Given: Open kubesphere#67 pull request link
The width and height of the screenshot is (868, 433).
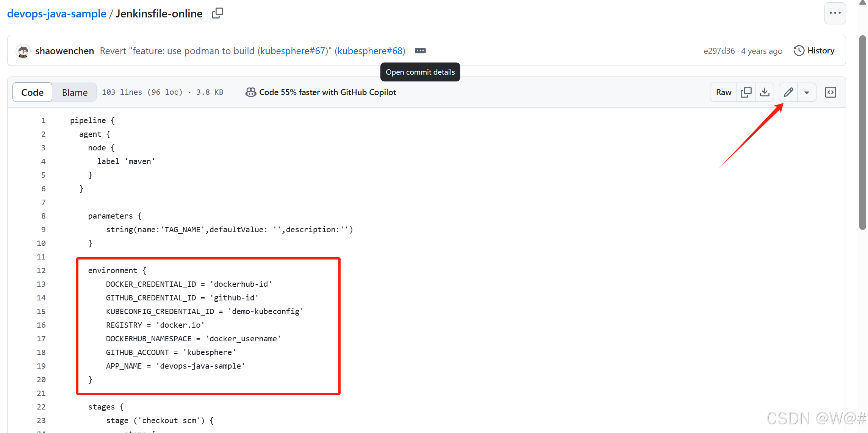Looking at the screenshot, I should coord(293,51).
